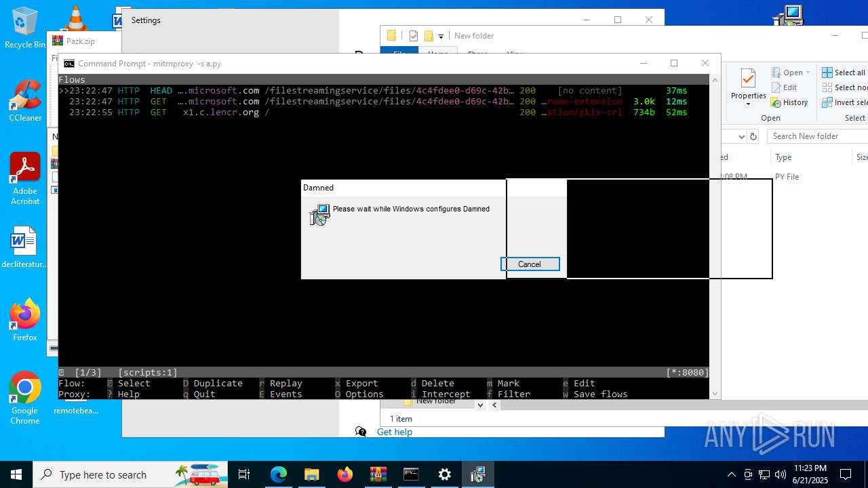868x488 pixels.
Task: Open Settings gear on the taskbar
Action: point(444,474)
